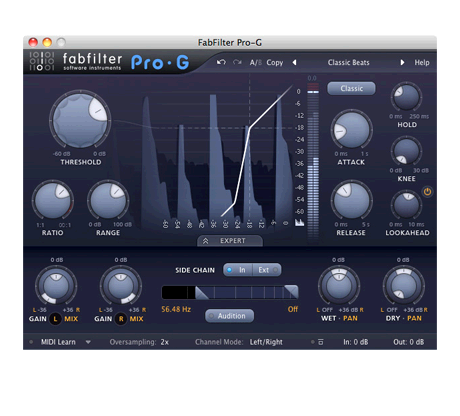The width and height of the screenshot is (460, 416).
Task: Click the level display histogram icon
Action: coord(299,222)
